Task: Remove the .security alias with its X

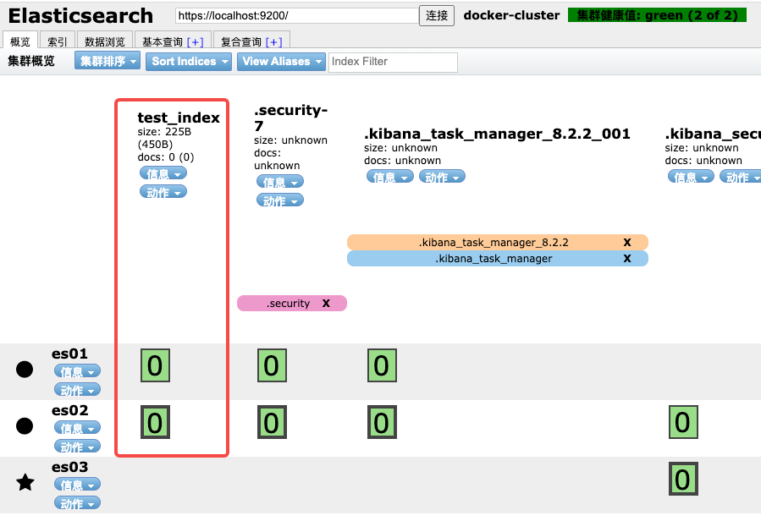Action: pyautogui.click(x=326, y=302)
